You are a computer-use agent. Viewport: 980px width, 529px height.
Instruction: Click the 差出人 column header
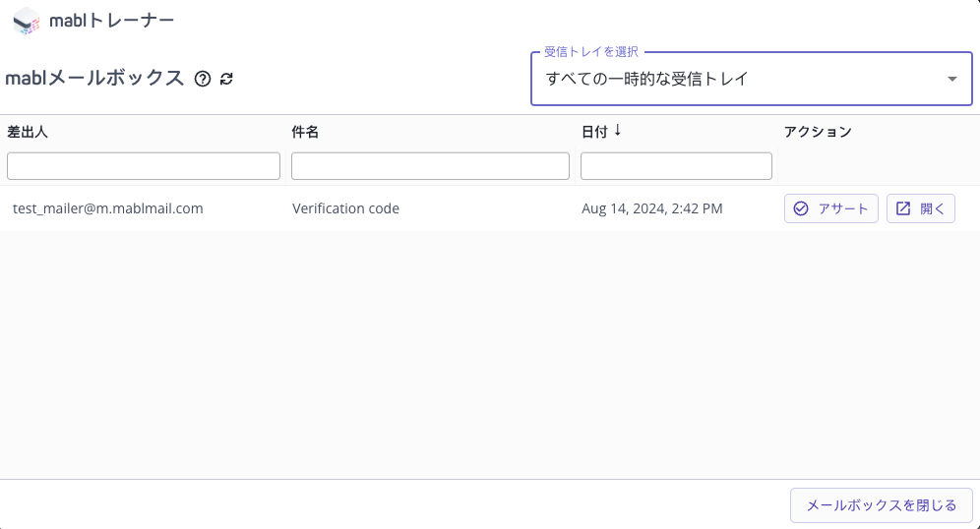pos(28,132)
